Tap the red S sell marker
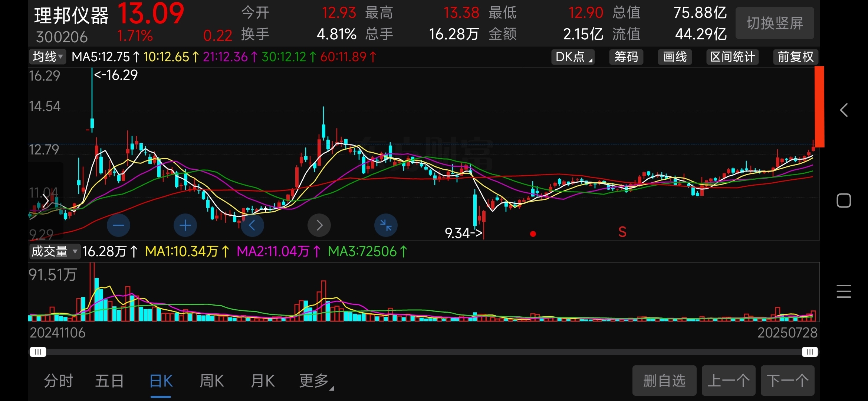This screenshot has height=401, width=868. (622, 232)
